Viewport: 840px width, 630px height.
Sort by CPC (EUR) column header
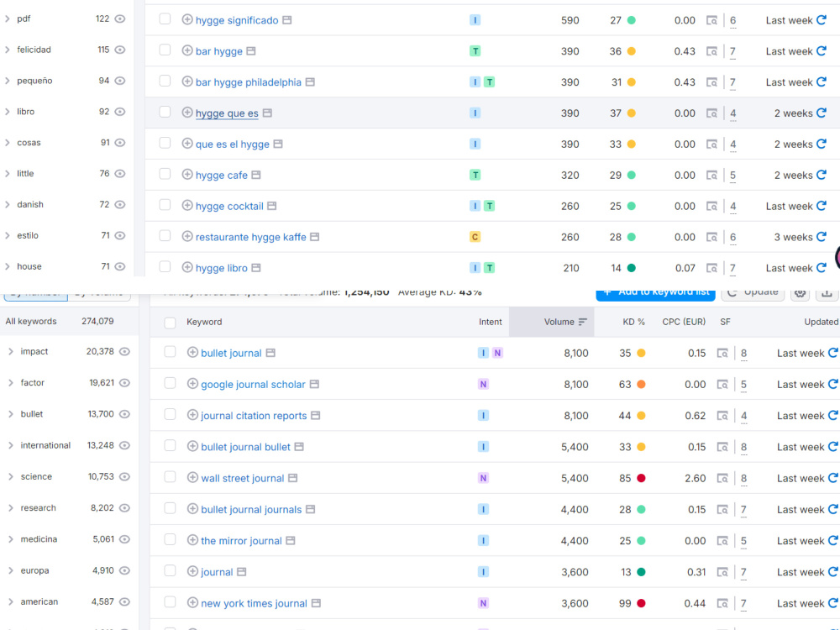pos(684,322)
